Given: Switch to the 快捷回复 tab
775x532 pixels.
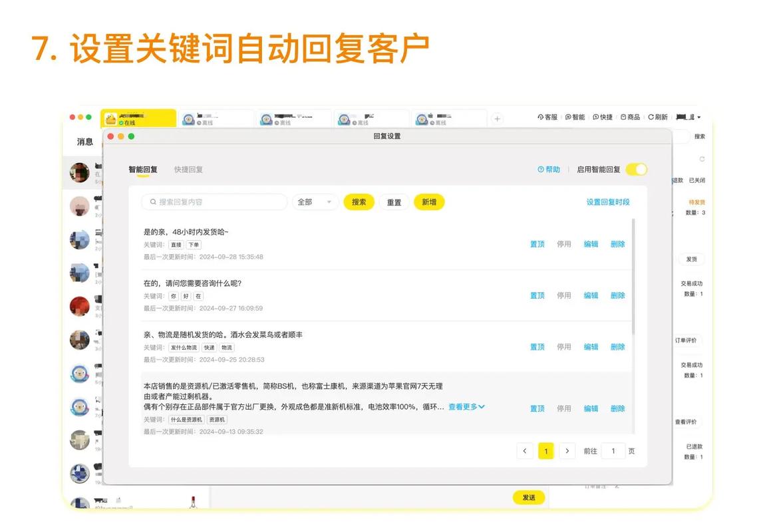Looking at the screenshot, I should [188, 169].
